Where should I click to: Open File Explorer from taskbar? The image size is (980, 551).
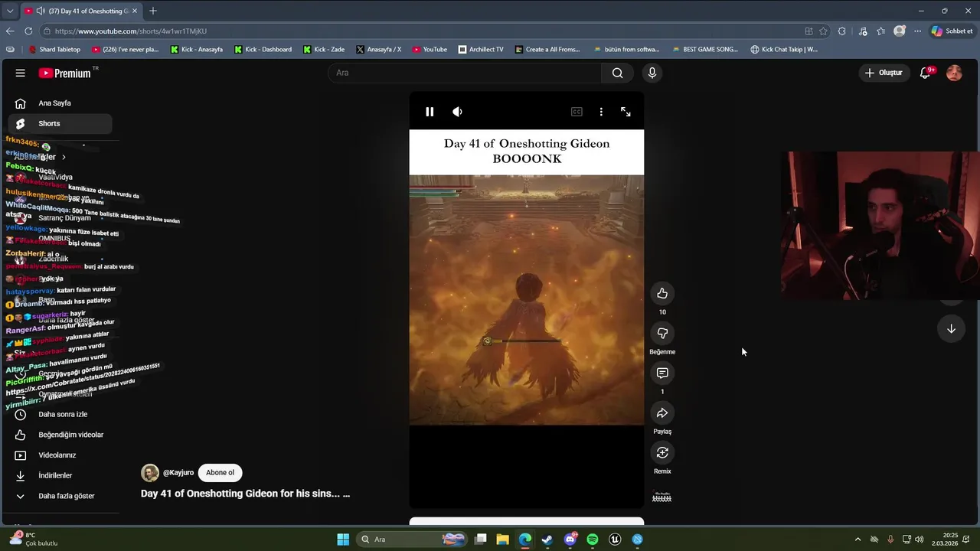tap(503, 540)
